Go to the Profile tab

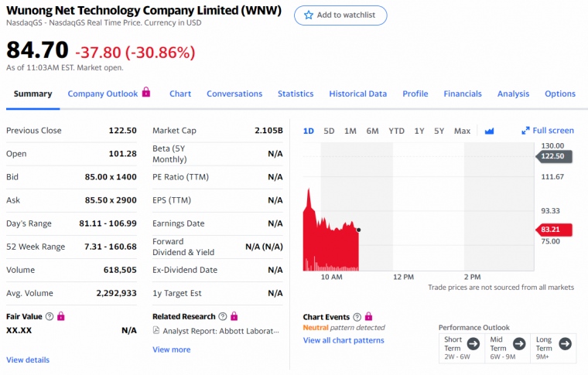coord(415,94)
